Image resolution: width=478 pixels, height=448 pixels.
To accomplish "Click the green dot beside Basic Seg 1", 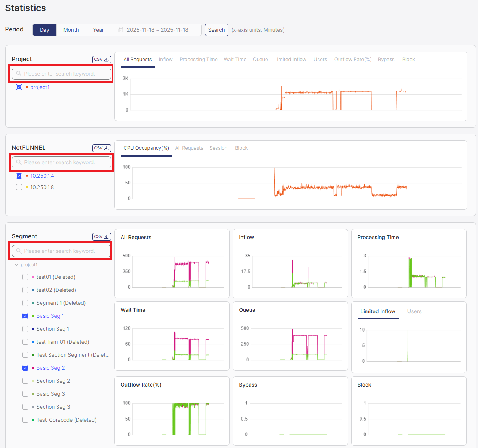I will (33, 316).
